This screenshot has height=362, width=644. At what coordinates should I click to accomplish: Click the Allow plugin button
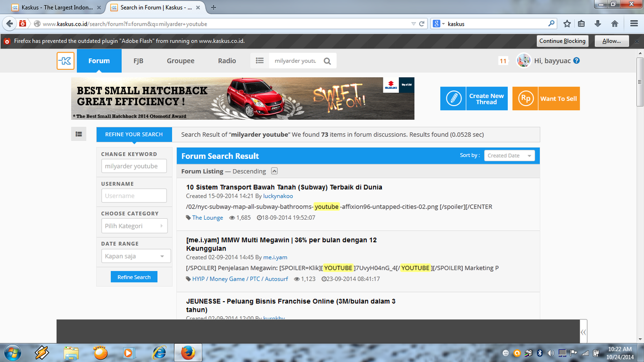click(612, 41)
